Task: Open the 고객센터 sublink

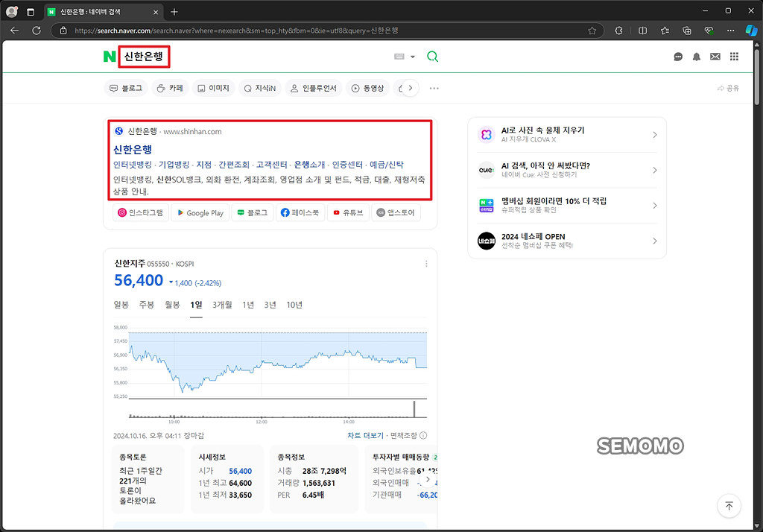Action: coord(271,165)
